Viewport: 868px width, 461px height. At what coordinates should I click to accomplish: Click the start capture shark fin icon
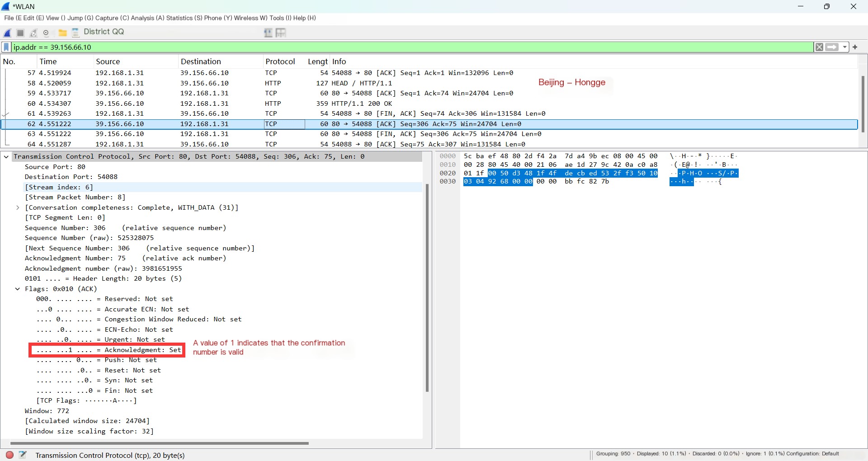[8, 33]
